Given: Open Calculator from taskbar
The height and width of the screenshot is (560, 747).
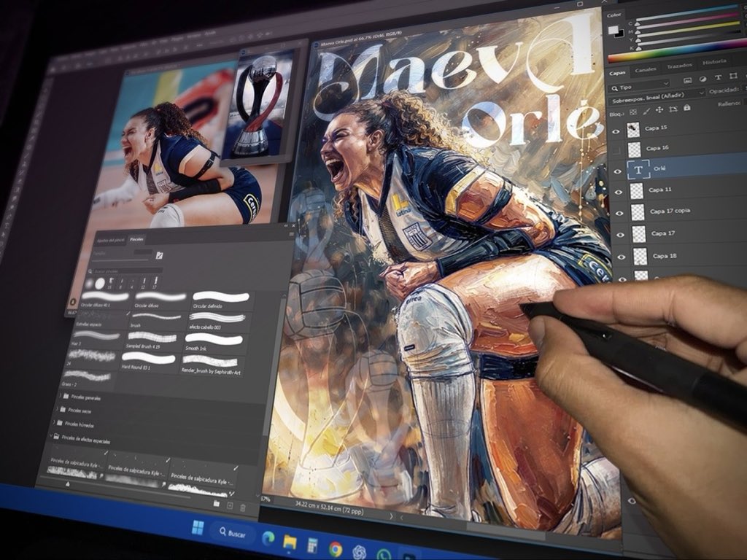Looking at the screenshot, I should (x=312, y=545).
